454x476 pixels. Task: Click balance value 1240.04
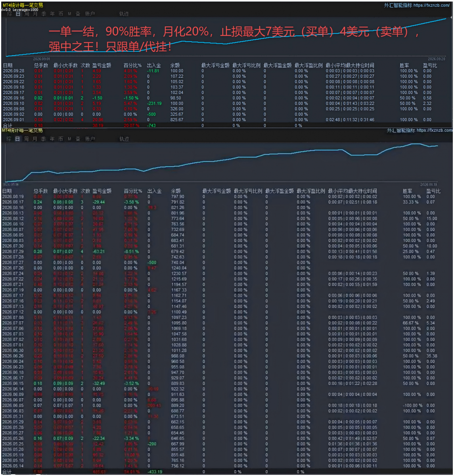[x=179, y=268]
